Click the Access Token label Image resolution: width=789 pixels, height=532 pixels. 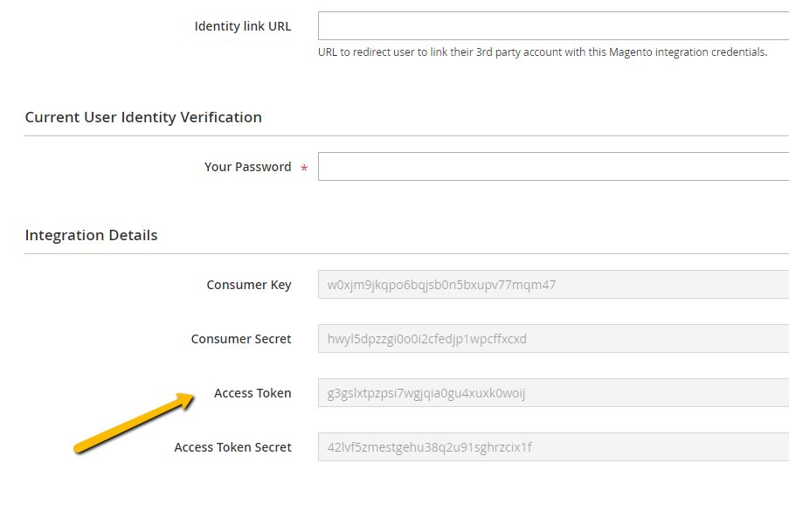coord(253,393)
